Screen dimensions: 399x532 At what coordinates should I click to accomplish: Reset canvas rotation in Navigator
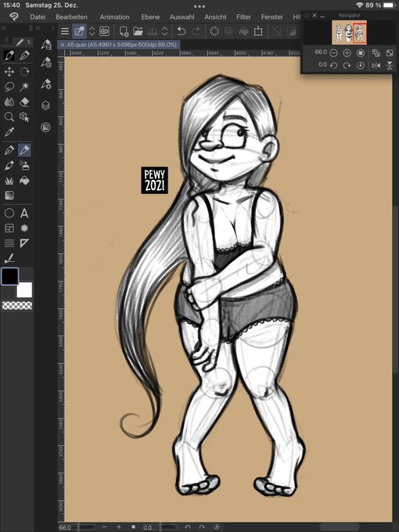pos(361,65)
